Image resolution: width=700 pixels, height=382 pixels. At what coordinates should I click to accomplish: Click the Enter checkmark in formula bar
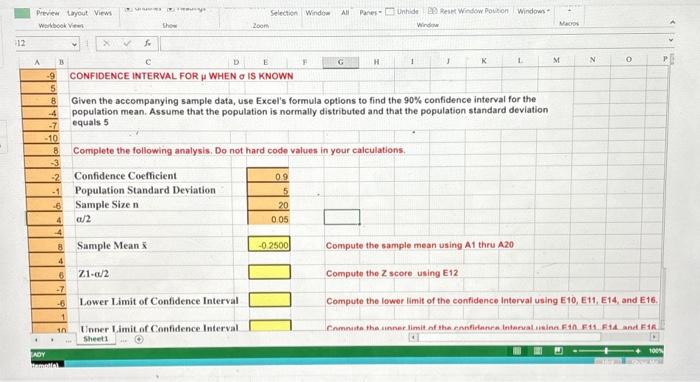pyautogui.click(x=127, y=43)
